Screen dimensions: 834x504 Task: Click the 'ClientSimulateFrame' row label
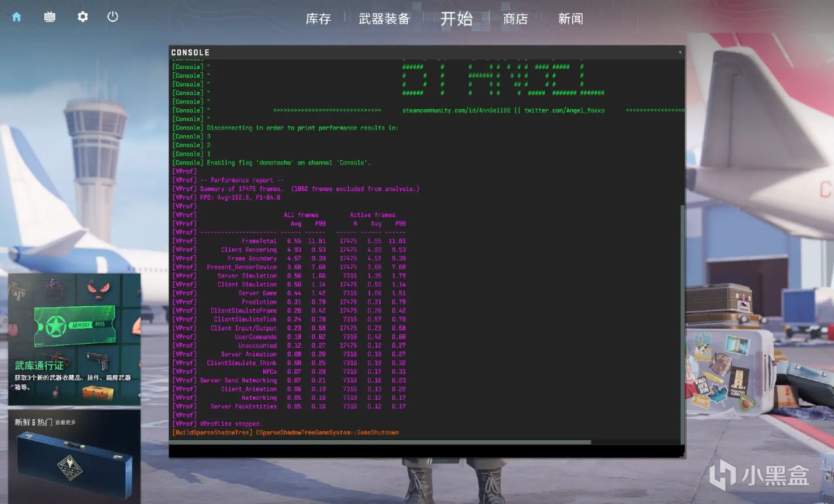point(244,311)
